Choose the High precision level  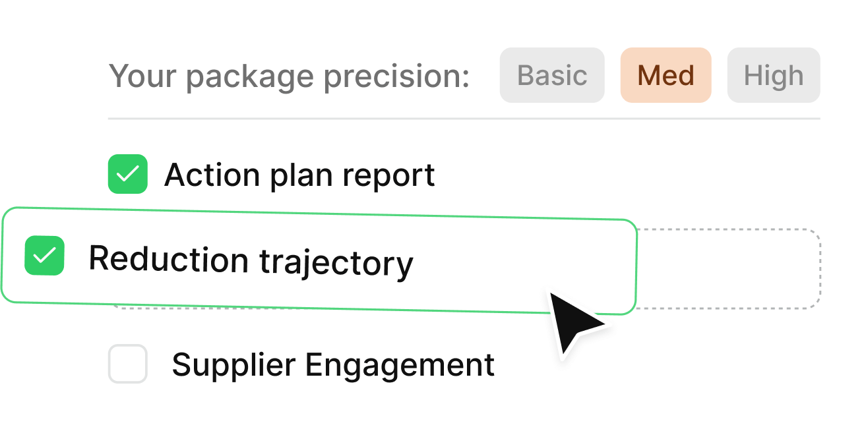tap(774, 75)
